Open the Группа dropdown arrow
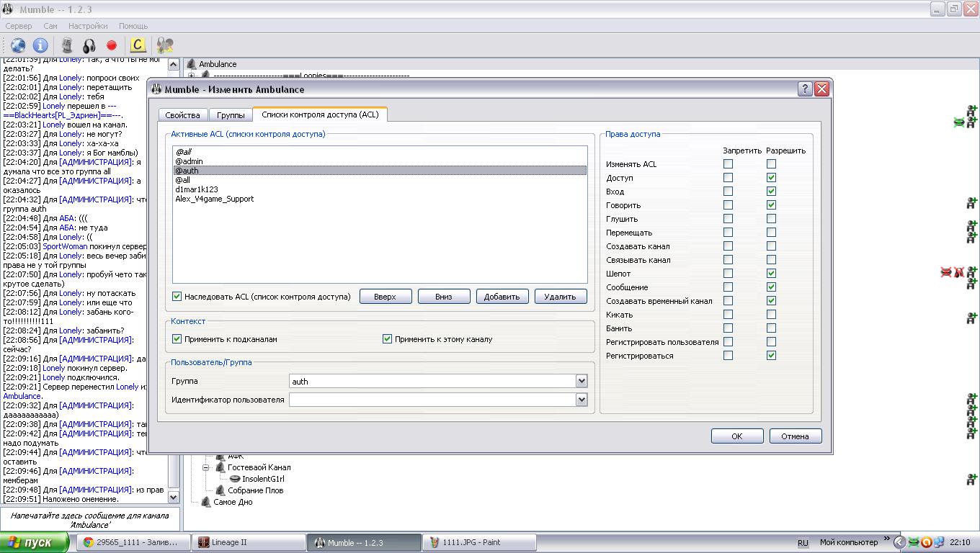The image size is (980, 553). pyautogui.click(x=582, y=381)
